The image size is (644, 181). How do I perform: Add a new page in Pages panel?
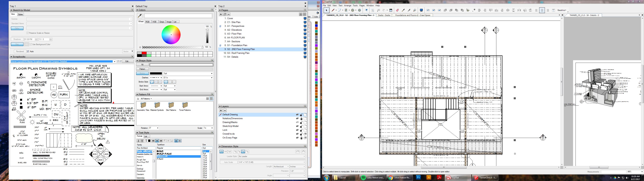click(x=221, y=14)
